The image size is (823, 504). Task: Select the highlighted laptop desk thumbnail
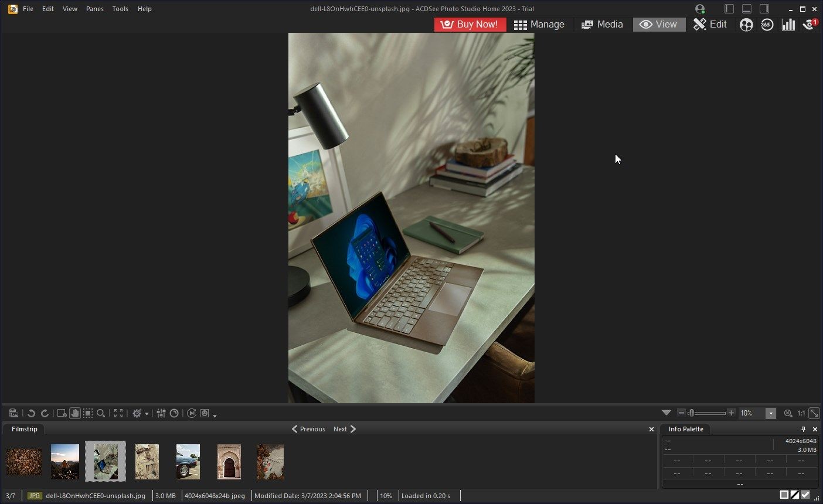point(106,461)
